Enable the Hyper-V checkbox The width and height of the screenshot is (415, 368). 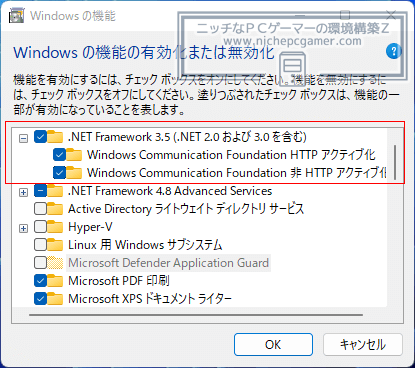coord(40,227)
